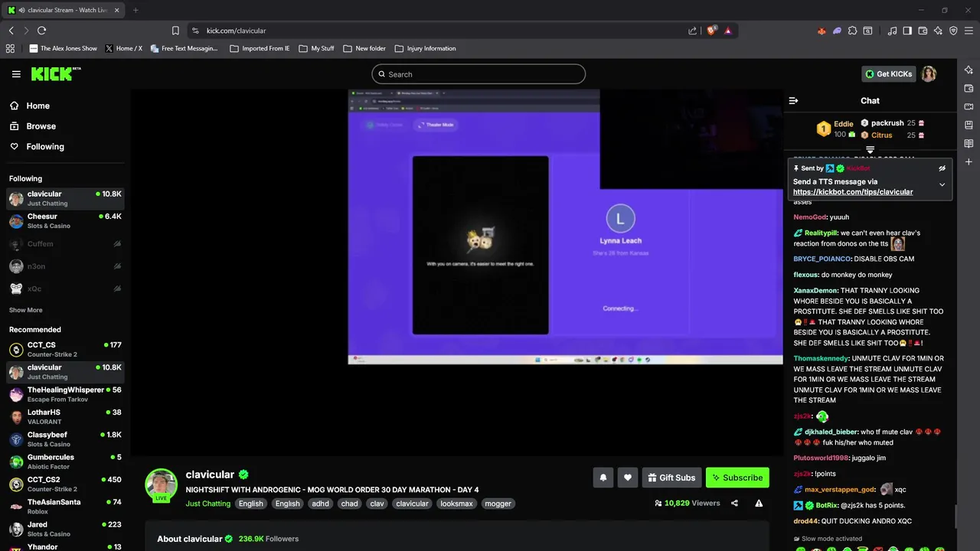
Task: Open Classybeef recommended channel
Action: 64,439
